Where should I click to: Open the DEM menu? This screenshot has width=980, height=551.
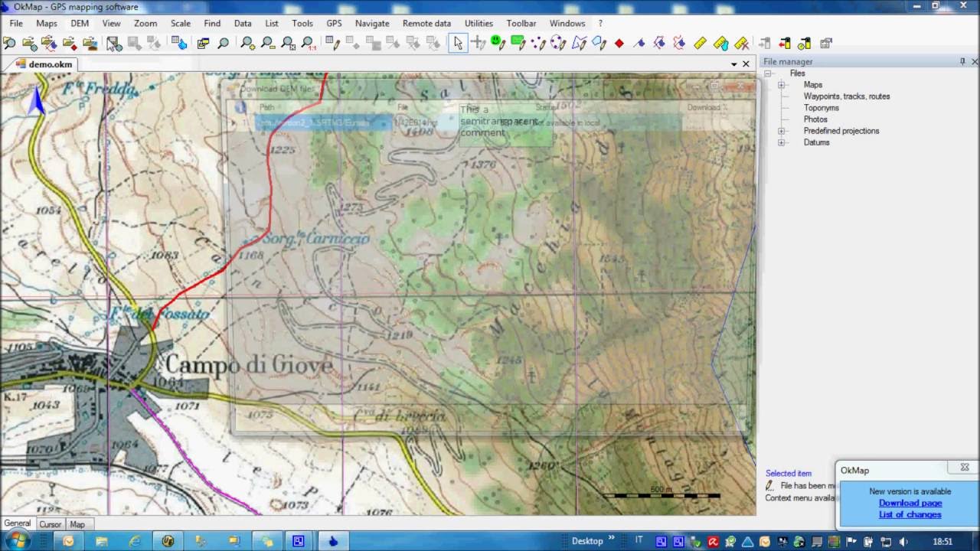[80, 23]
